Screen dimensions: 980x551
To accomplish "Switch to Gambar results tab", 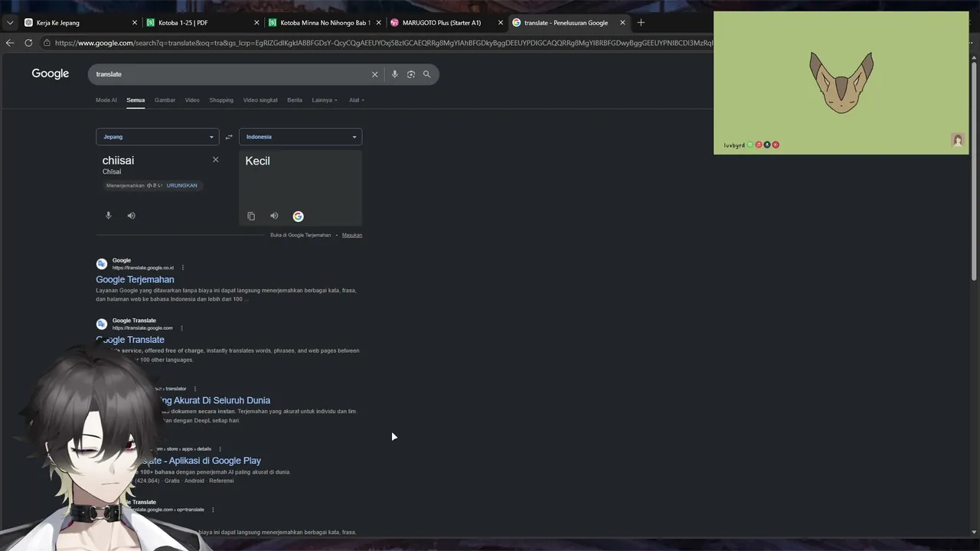I will point(165,100).
